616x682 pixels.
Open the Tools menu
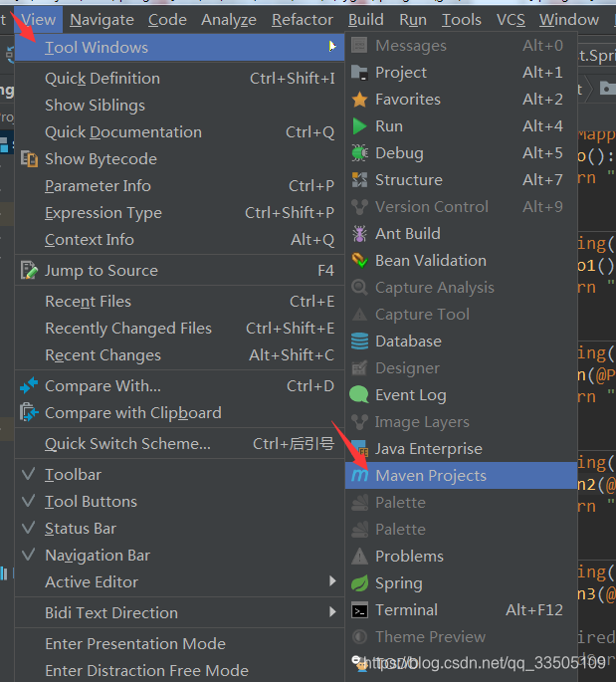click(462, 20)
